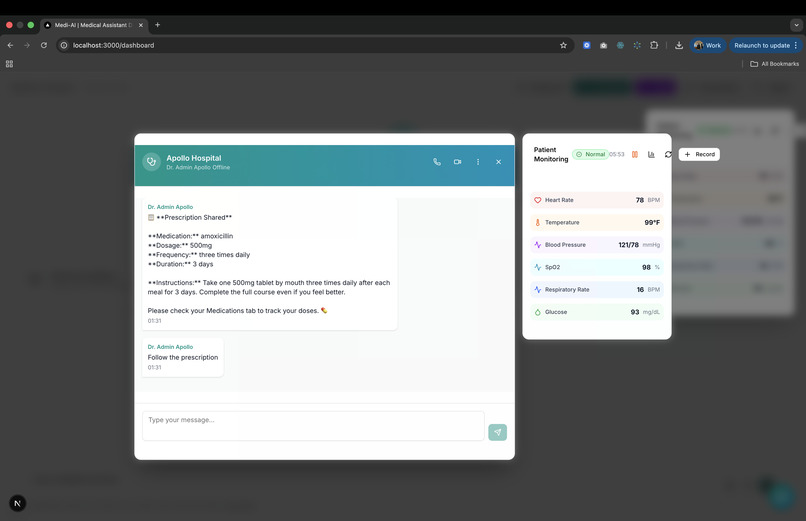The image size is (806, 521).
Task: Open a new browser tab
Action: coord(157,25)
